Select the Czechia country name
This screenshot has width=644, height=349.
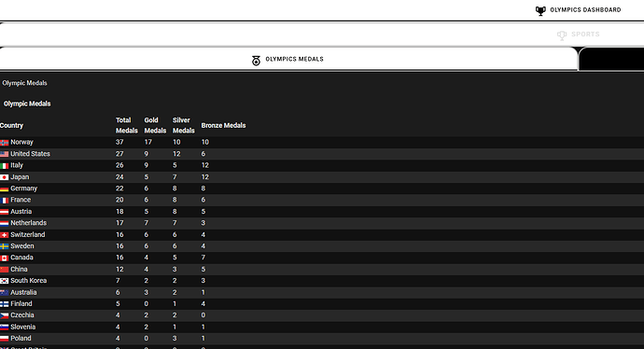coord(22,315)
